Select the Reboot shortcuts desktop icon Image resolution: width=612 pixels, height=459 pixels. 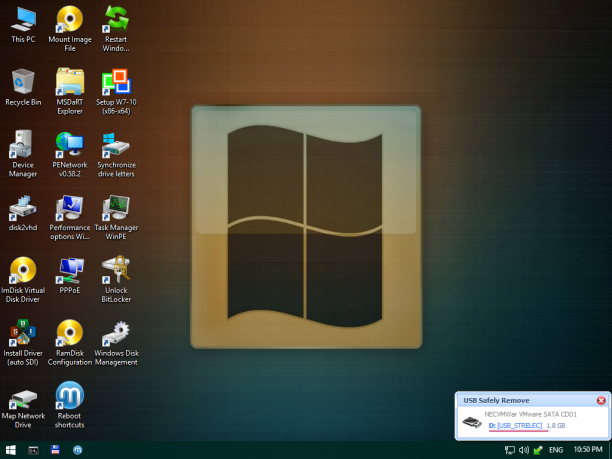[70, 404]
